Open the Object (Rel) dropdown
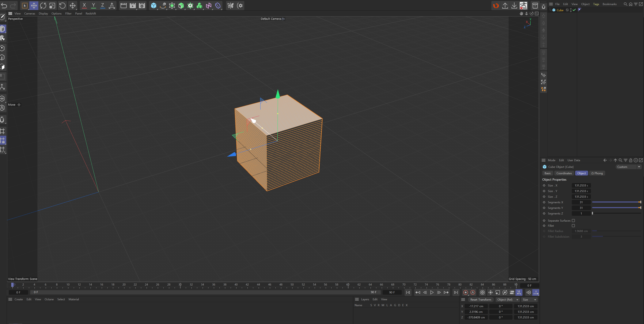 tap(507, 300)
